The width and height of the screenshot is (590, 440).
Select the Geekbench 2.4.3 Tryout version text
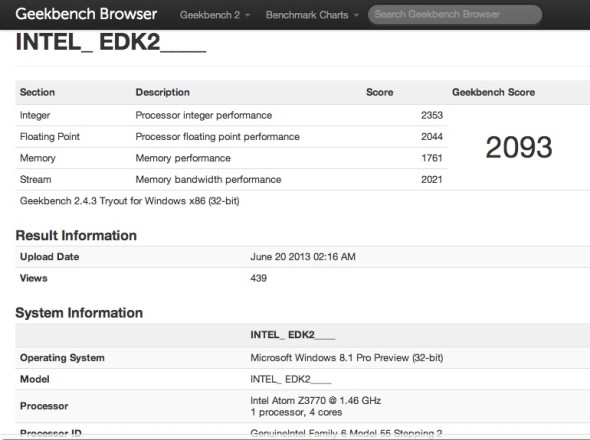pos(129,201)
